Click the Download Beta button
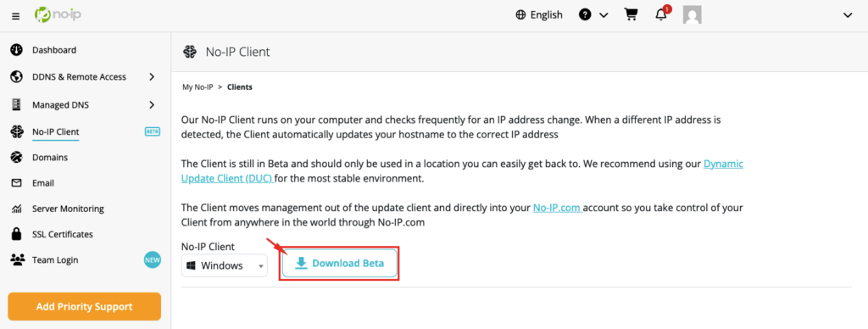The height and width of the screenshot is (329, 868). coord(339,264)
